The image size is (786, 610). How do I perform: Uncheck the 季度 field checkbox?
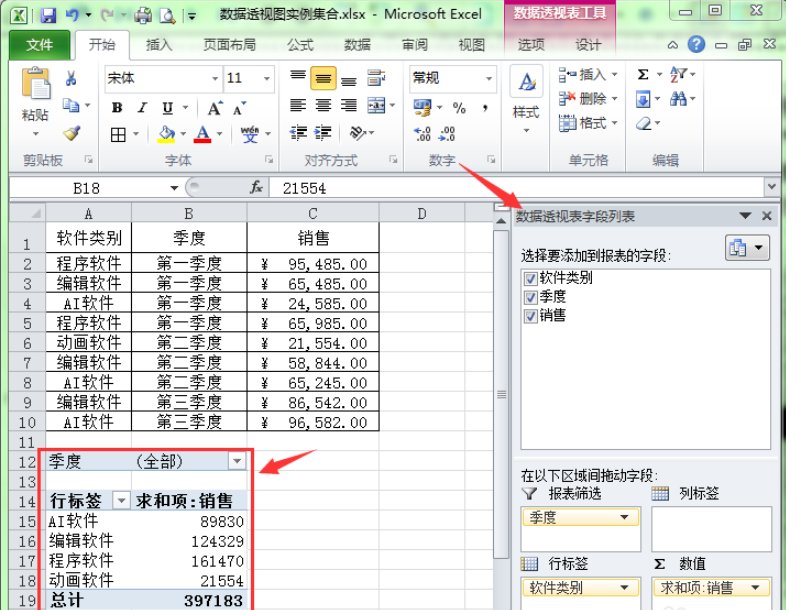coord(530,297)
